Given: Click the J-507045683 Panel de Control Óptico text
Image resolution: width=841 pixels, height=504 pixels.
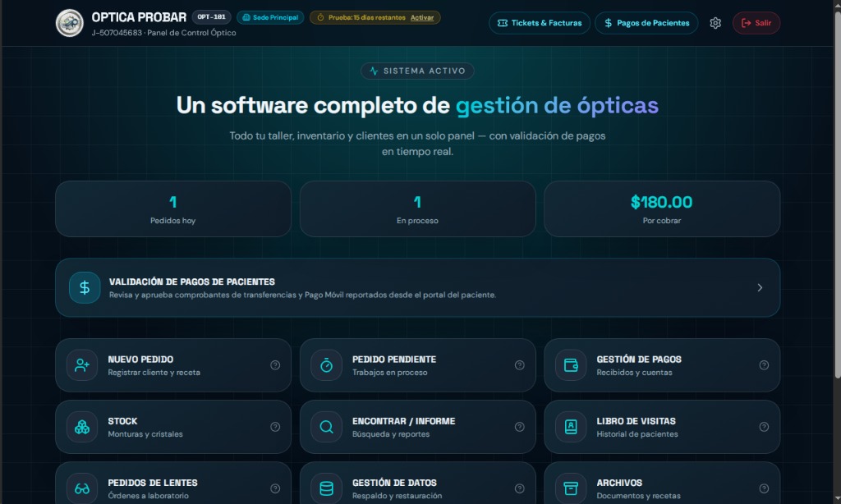Looking at the screenshot, I should coord(163,33).
